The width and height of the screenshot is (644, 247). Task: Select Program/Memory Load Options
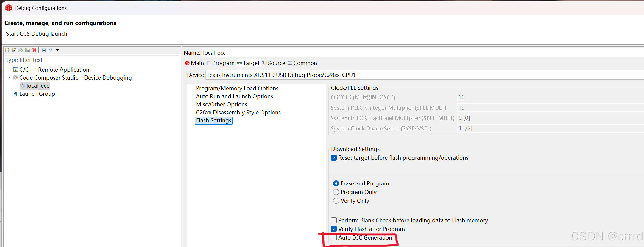[x=237, y=88]
